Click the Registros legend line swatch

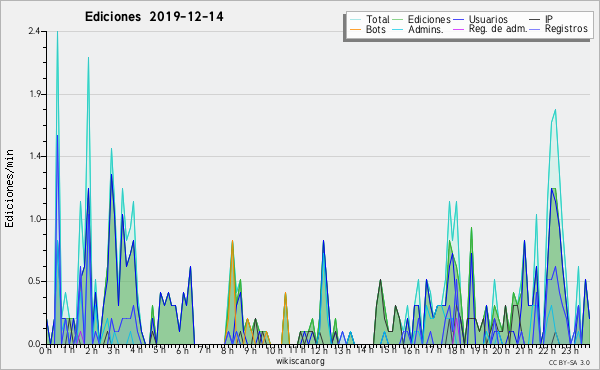(535, 29)
